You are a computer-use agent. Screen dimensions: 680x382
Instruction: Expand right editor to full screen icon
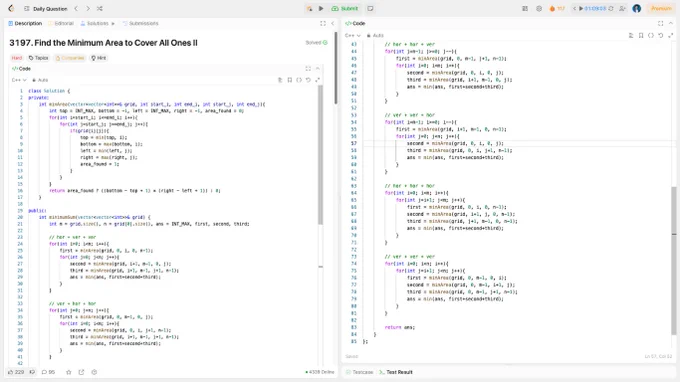[x=670, y=36]
